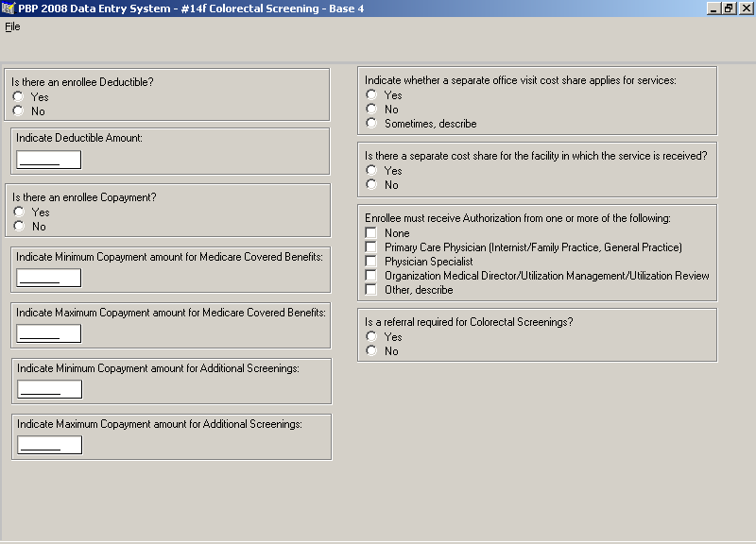756x544 pixels.
Task: Select No for enrollee Deductible
Action: pos(18,110)
